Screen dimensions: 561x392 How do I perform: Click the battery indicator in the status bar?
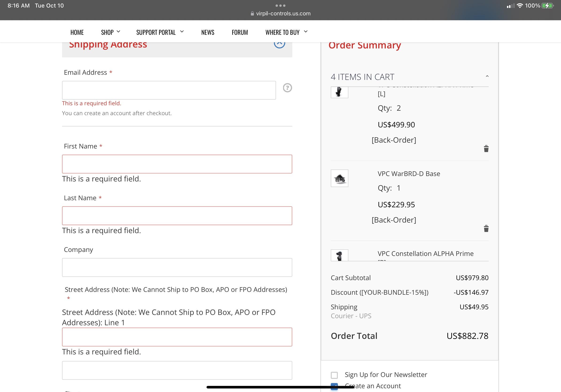click(x=547, y=5)
